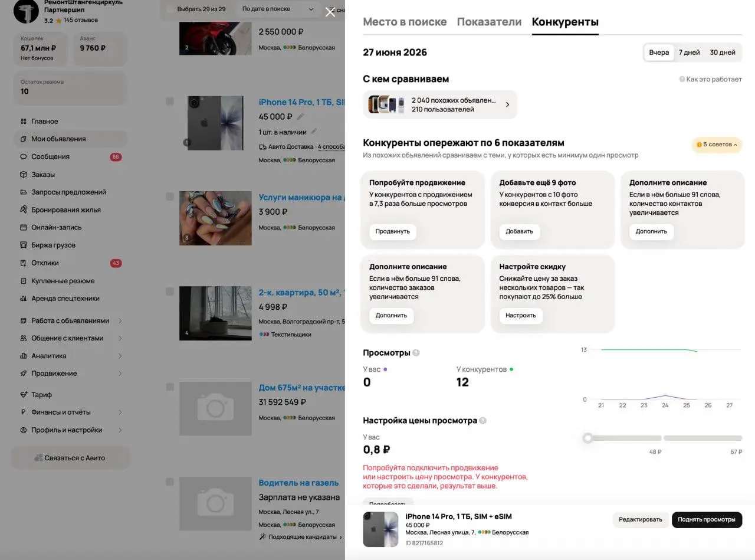Open the 145 отзывов reviews link
Screen dimensions: 755x560
[81, 21]
